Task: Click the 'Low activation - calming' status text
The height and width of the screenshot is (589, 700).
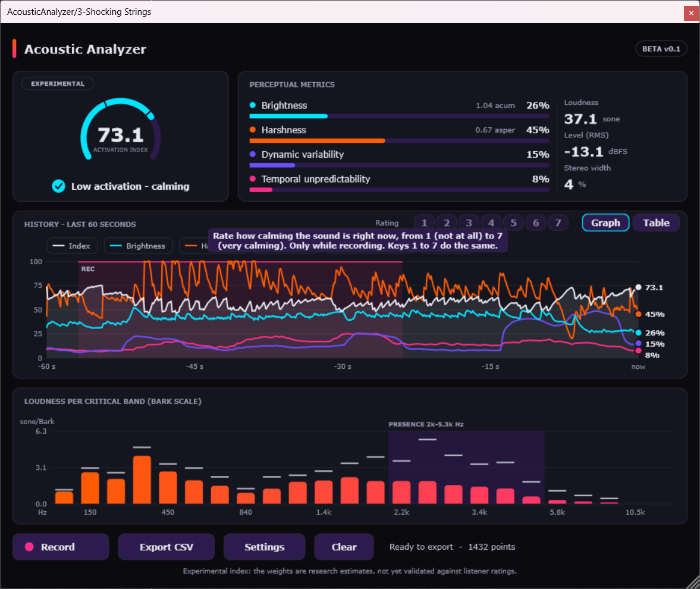Action: tap(130, 186)
